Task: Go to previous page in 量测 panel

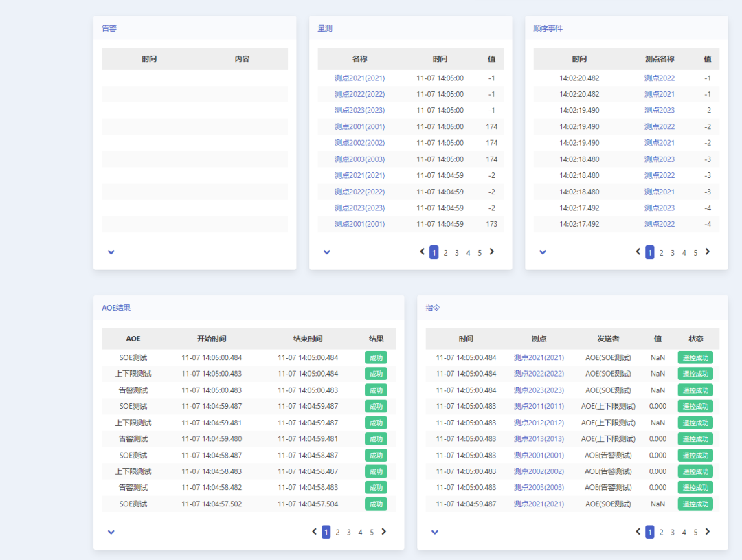Action: pos(422,252)
